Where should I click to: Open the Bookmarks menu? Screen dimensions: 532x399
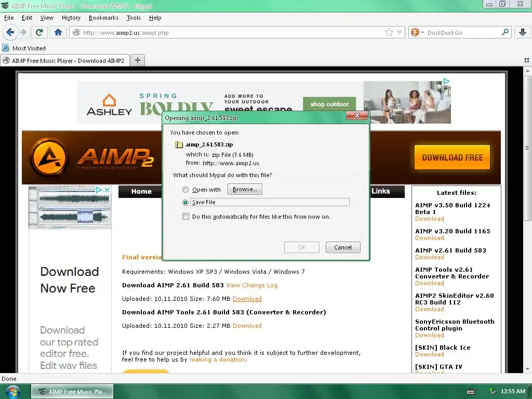(x=103, y=18)
